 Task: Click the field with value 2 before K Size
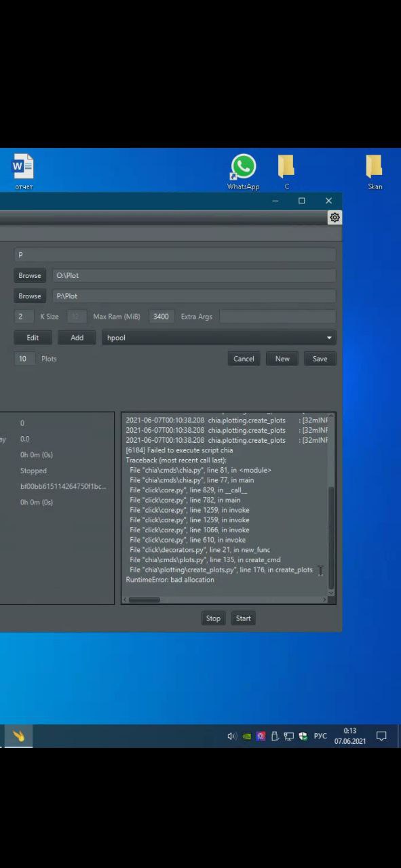[x=24, y=317]
